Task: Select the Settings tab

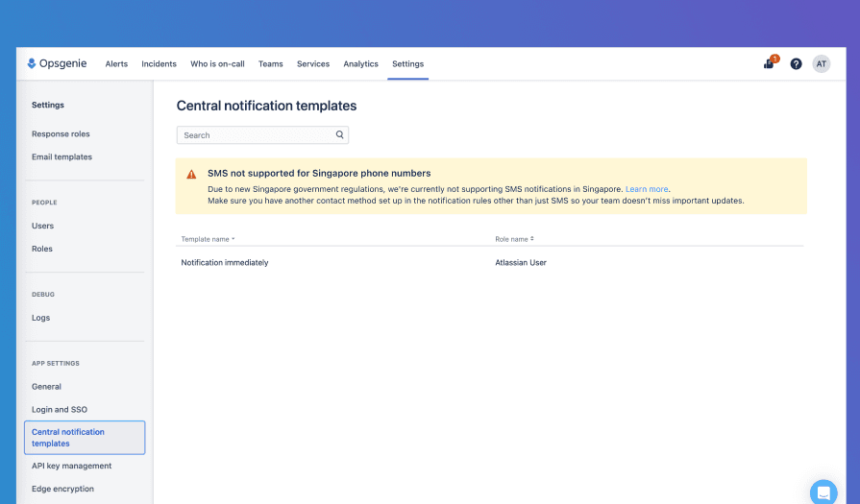Action: click(407, 64)
